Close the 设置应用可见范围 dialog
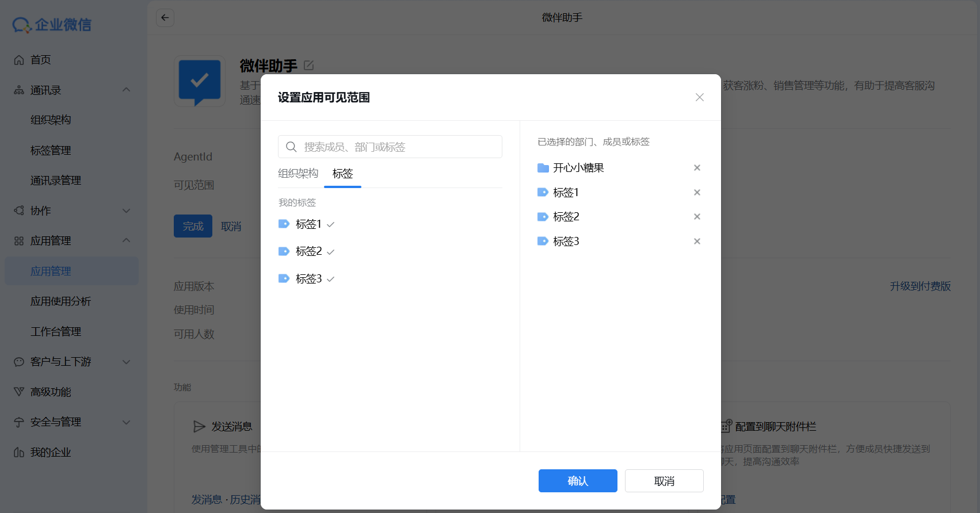The width and height of the screenshot is (980, 513). coord(699,97)
